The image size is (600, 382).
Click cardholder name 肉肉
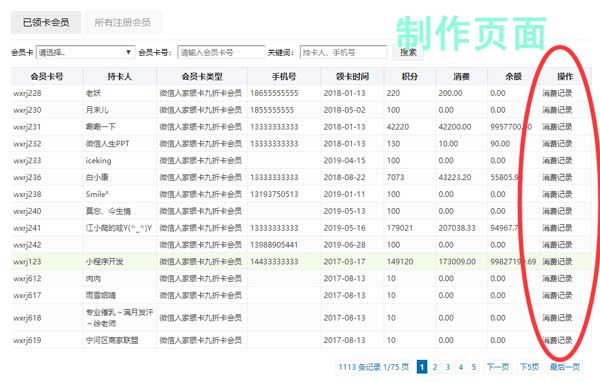point(93,278)
